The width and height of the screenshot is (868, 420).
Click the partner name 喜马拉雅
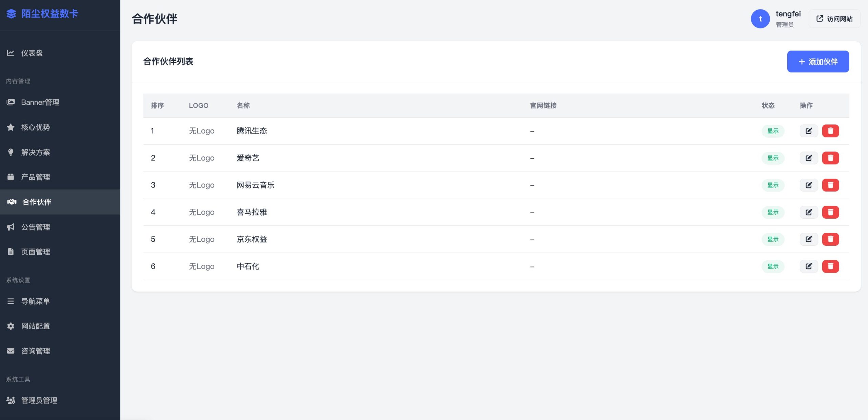tap(252, 212)
